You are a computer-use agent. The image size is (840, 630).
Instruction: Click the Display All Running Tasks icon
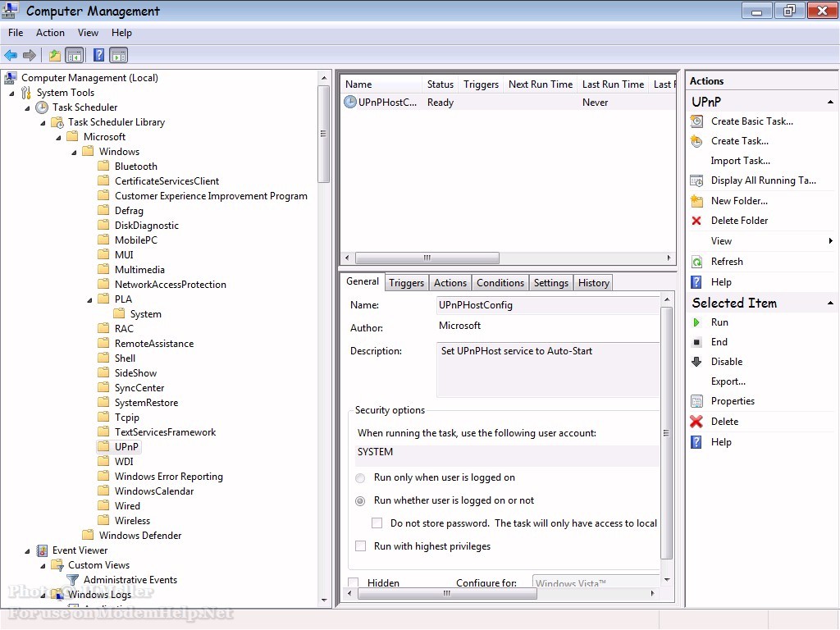[696, 180]
